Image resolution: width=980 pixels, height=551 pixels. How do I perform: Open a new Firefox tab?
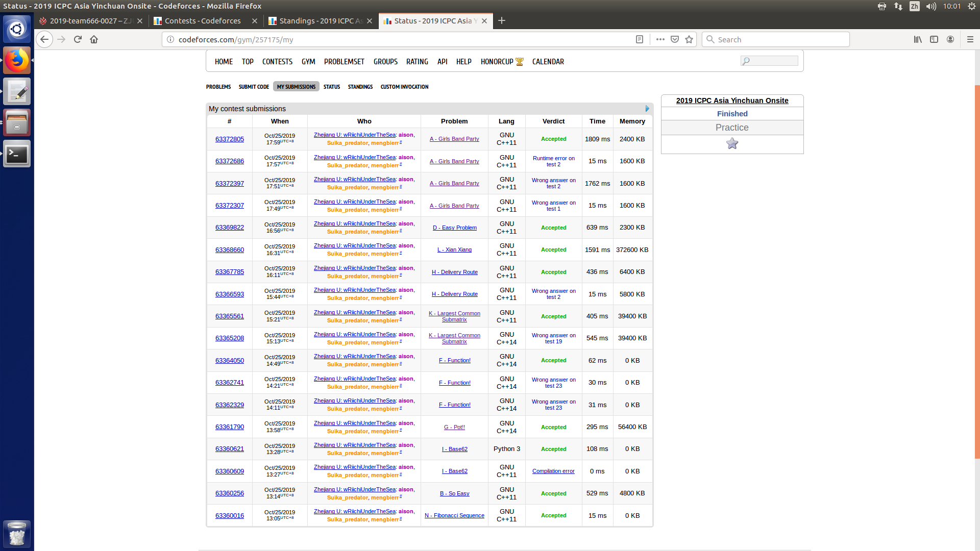click(x=502, y=20)
